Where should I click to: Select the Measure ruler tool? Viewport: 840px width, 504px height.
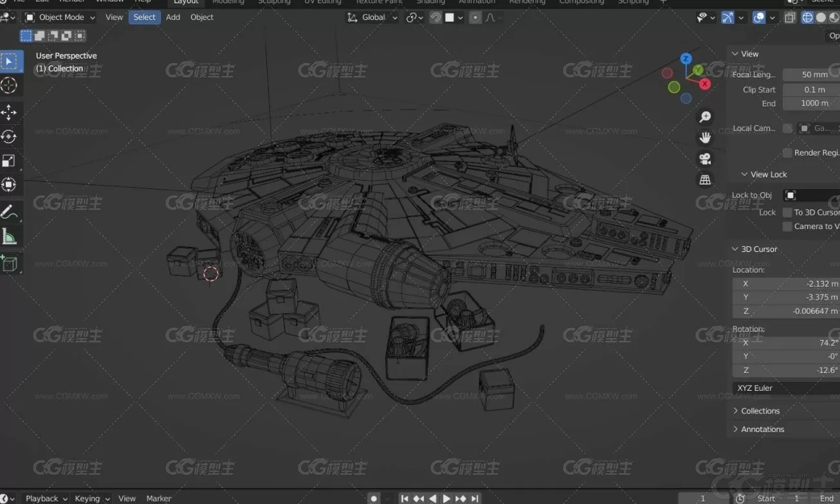10,237
